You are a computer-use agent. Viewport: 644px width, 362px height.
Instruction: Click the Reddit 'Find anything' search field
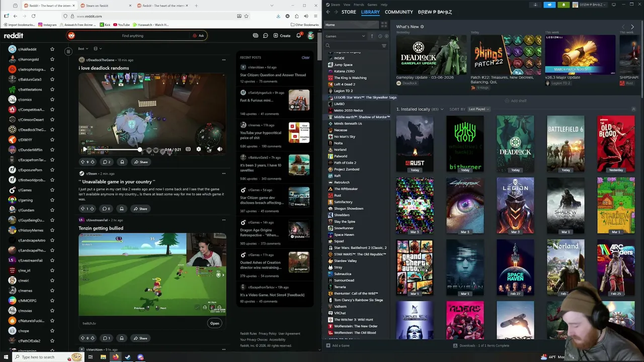click(132, 36)
